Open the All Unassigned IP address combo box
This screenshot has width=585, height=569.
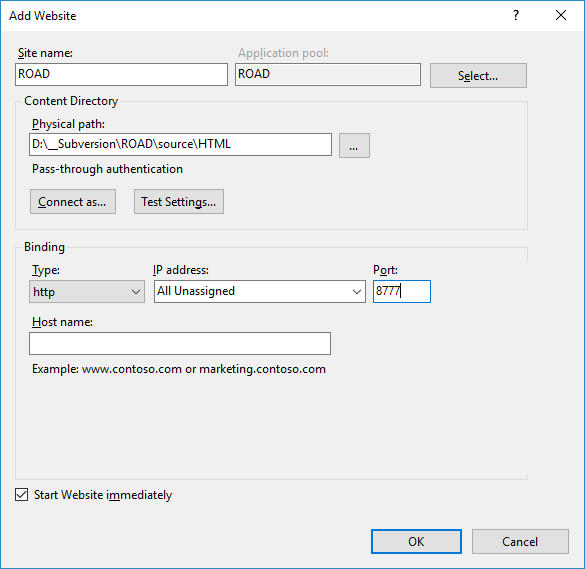click(x=260, y=291)
